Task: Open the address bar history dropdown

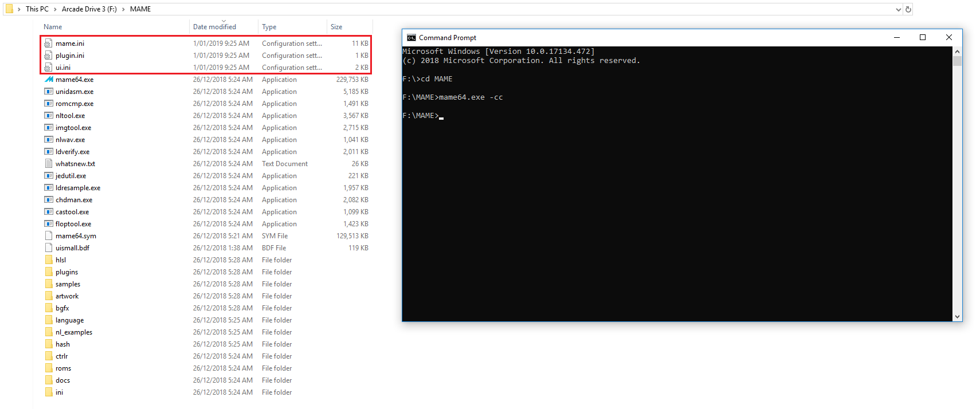Action: [x=898, y=9]
